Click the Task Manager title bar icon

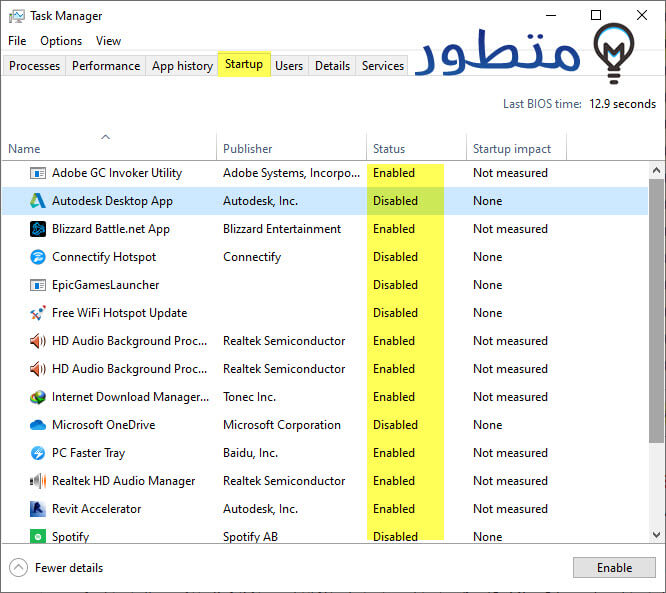[17, 16]
